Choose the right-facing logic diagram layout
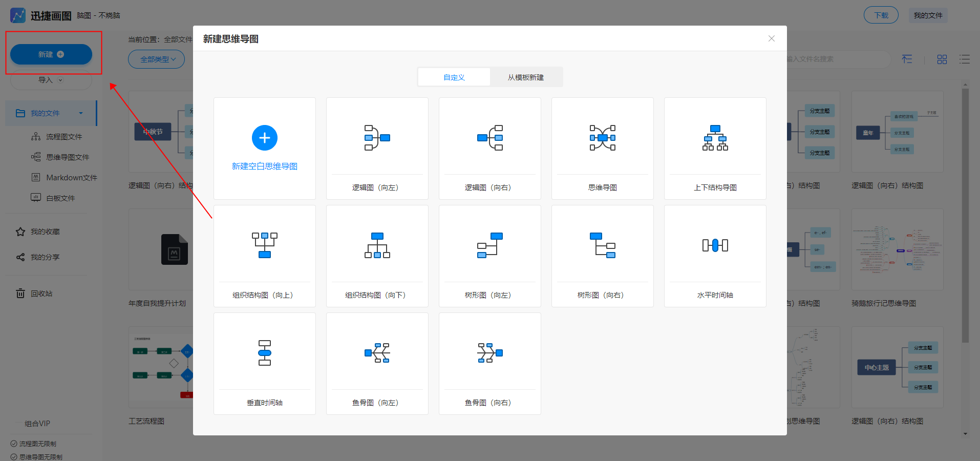This screenshot has width=980, height=461. click(489, 138)
